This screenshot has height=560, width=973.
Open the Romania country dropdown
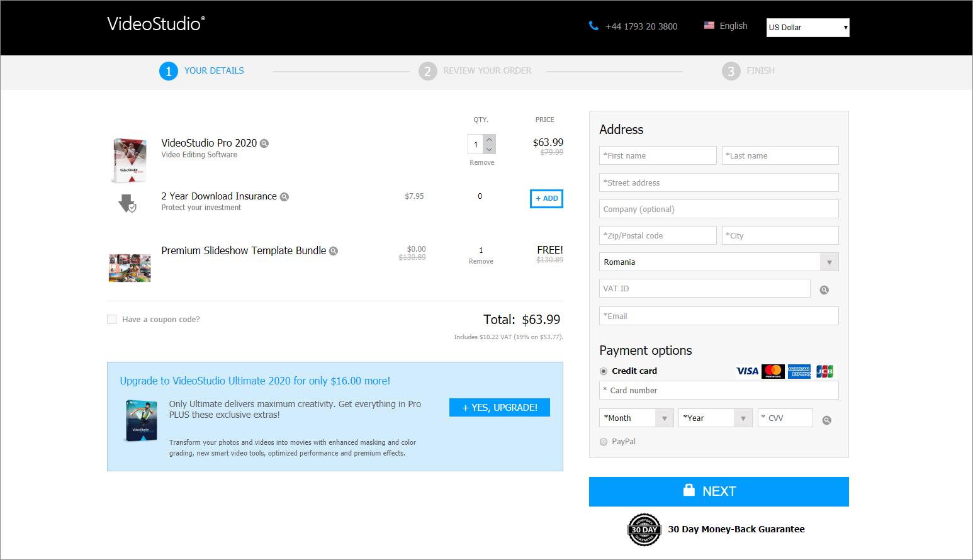click(719, 262)
